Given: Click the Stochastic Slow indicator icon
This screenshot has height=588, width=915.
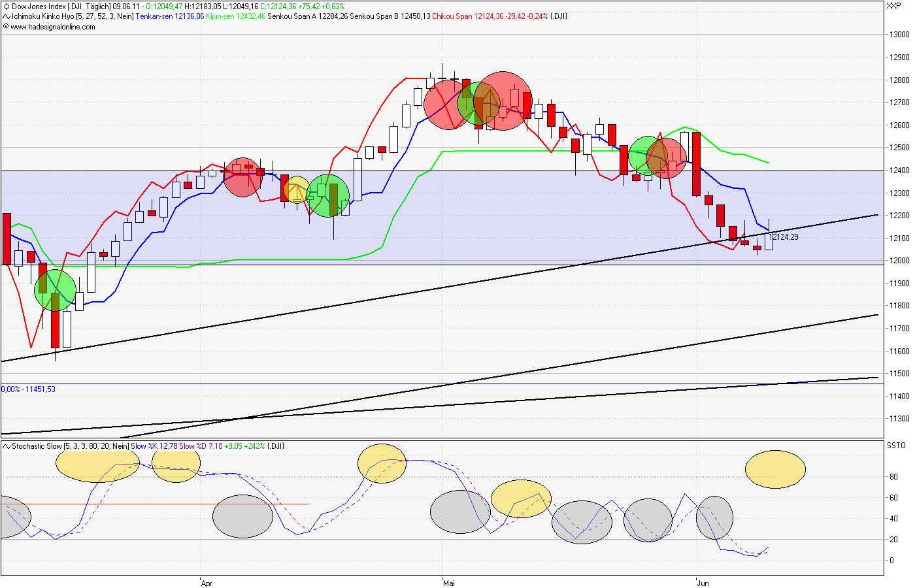Looking at the screenshot, I should coord(6,444).
